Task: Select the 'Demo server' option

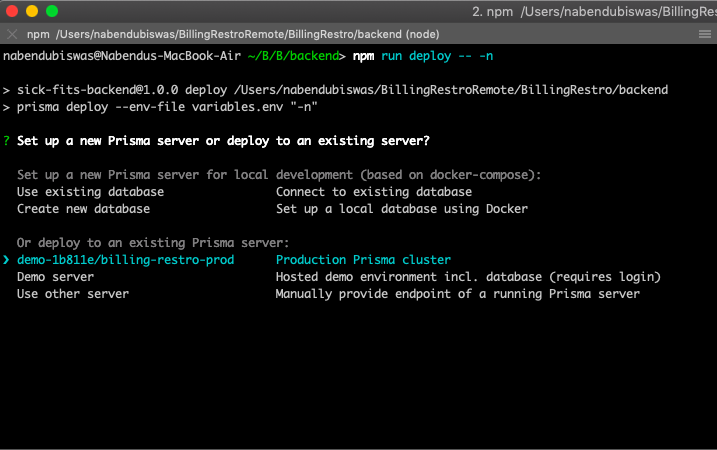Action: (x=55, y=277)
